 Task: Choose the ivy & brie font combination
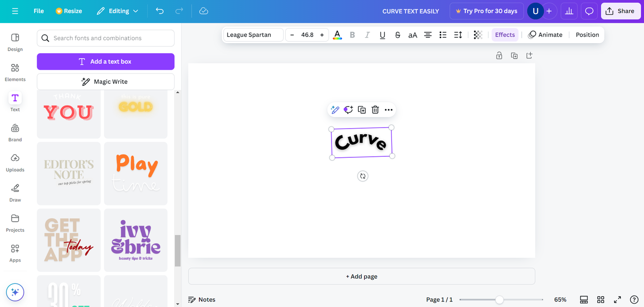point(136,240)
